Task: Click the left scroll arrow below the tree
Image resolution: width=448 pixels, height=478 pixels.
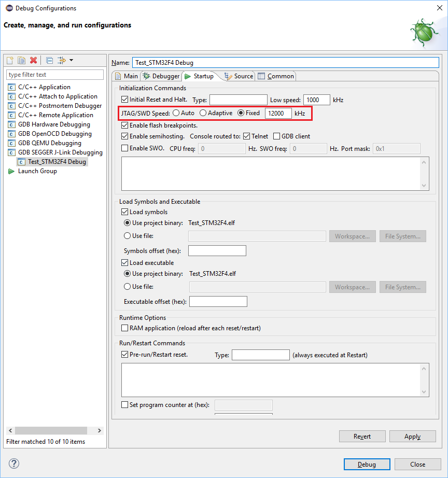Action: [x=9, y=430]
